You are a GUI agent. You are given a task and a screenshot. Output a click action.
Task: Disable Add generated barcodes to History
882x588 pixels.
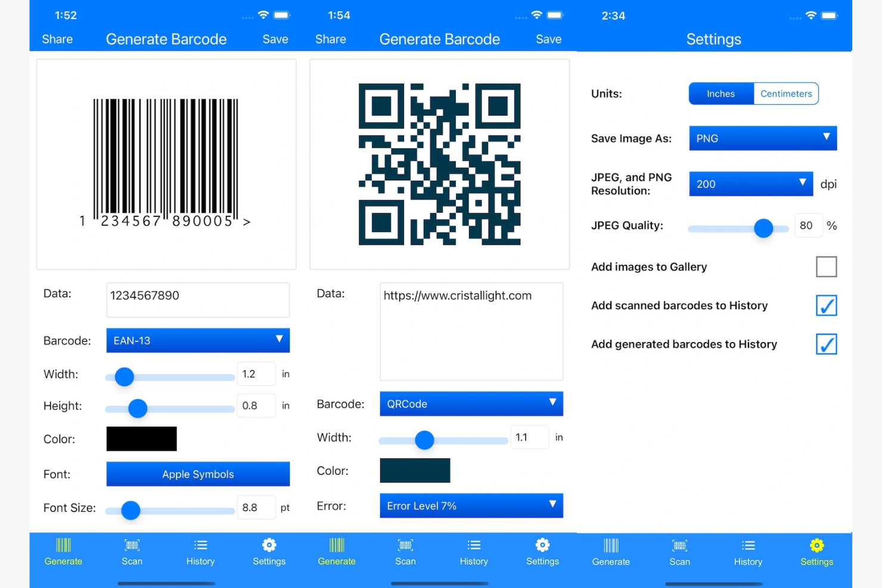826,344
